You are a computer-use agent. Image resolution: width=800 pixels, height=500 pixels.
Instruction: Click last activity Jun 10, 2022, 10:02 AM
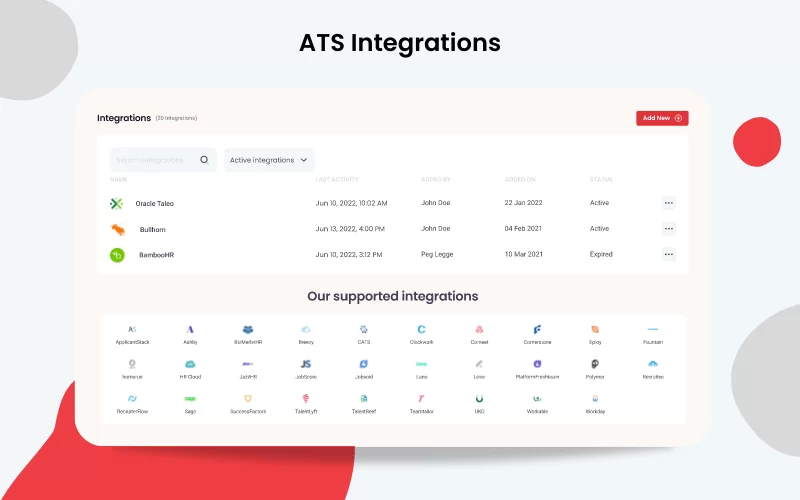point(351,203)
